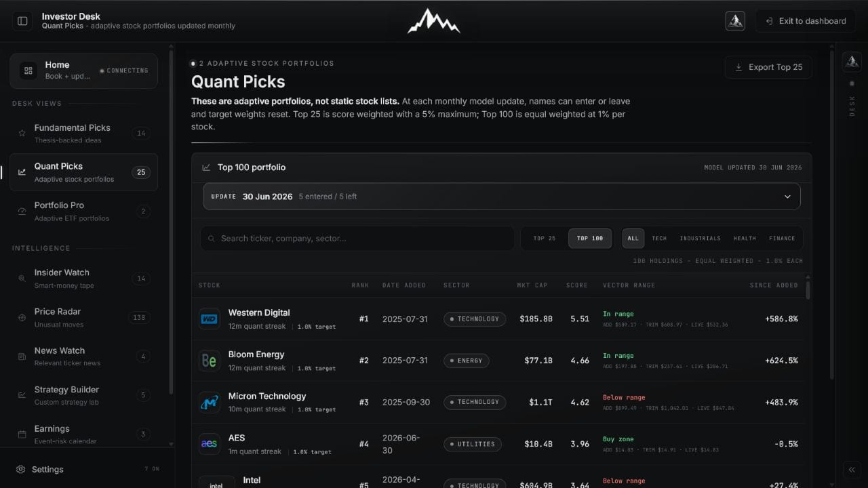Expand the collapsed right desk panel
Image resolution: width=868 pixels, height=488 pixels.
851,470
